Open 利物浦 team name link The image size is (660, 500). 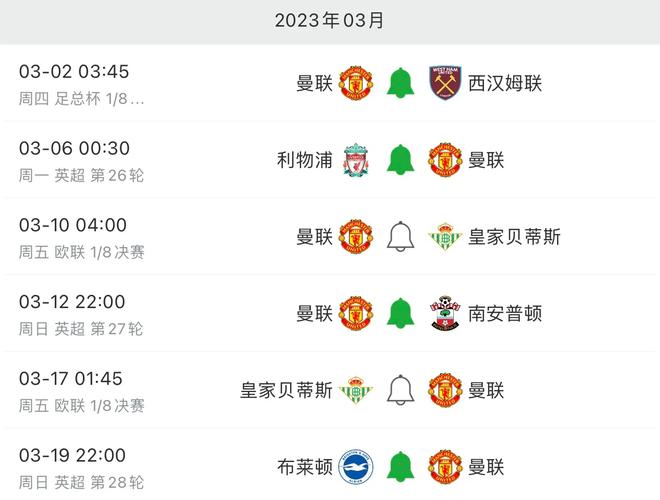(x=304, y=159)
